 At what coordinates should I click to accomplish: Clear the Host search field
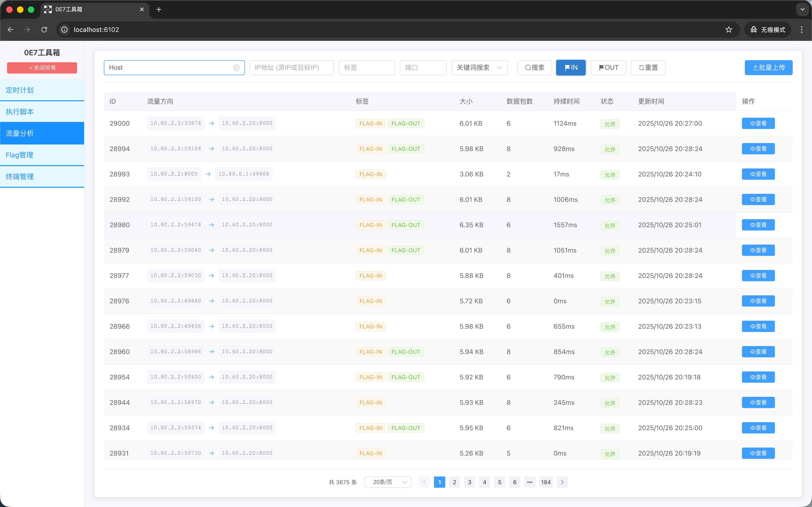point(236,68)
